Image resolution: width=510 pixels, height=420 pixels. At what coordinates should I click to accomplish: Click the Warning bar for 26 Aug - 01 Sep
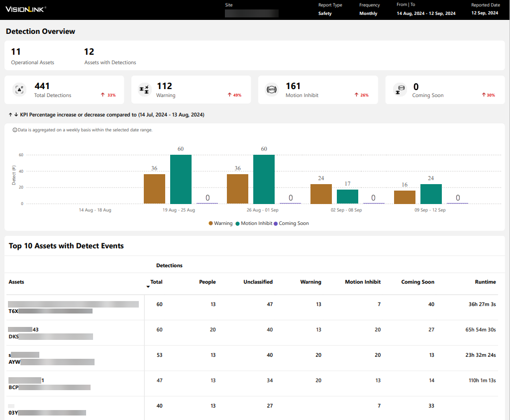(x=237, y=189)
